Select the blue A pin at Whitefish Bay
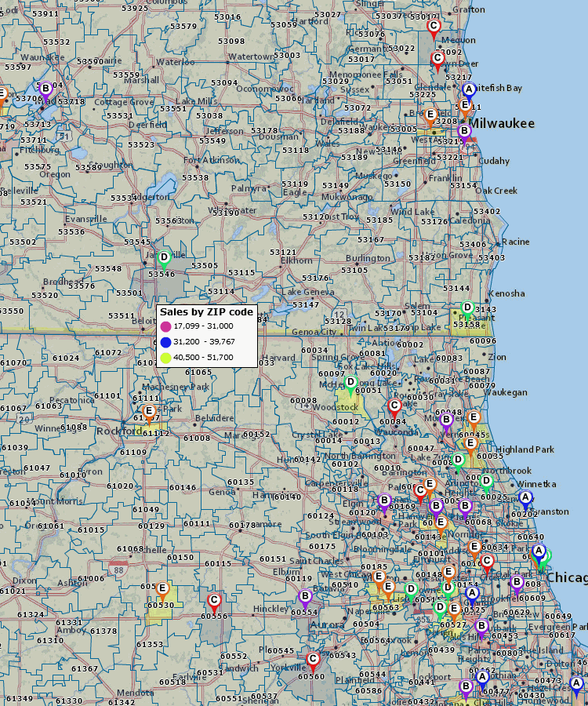The width and height of the screenshot is (588, 706). point(470,90)
